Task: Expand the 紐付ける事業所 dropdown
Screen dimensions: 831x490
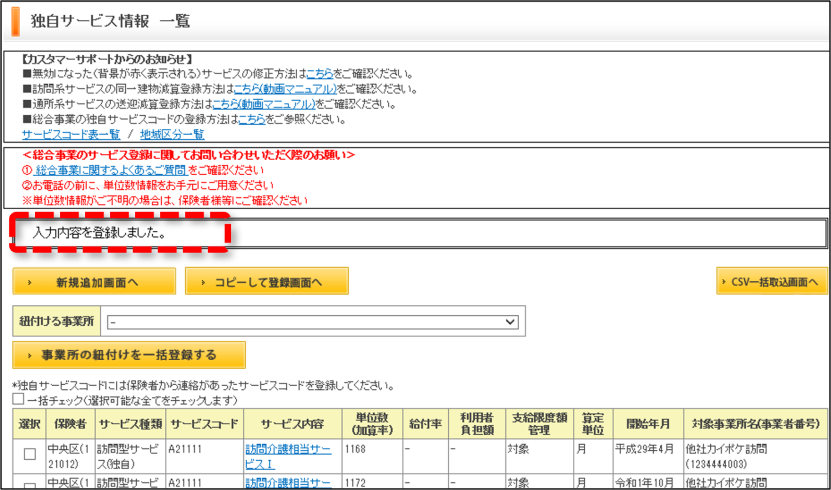Action: [313, 322]
